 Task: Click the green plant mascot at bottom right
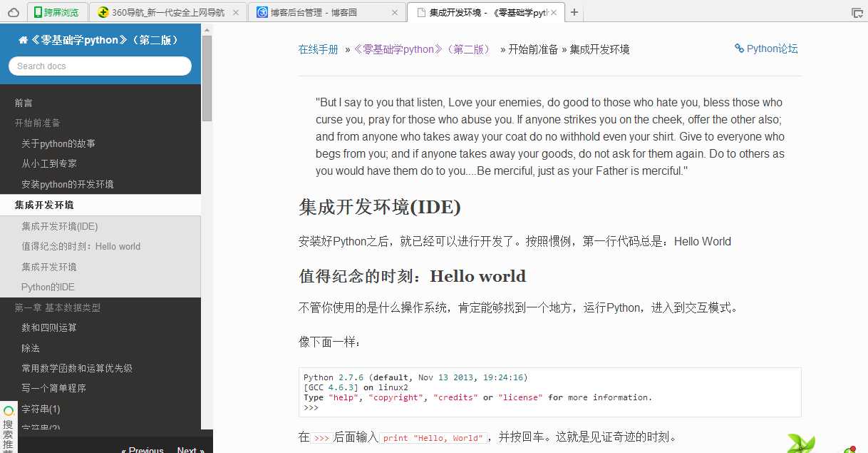tap(801, 442)
